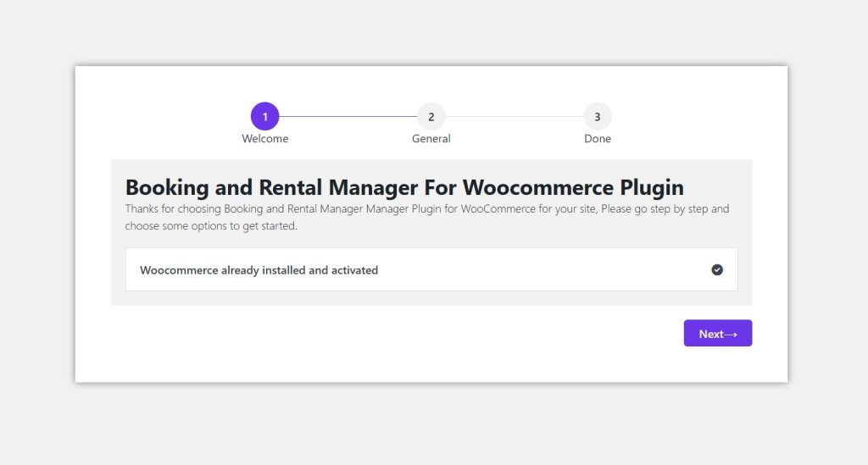Go to the Done step label
The image size is (868, 465).
click(597, 139)
